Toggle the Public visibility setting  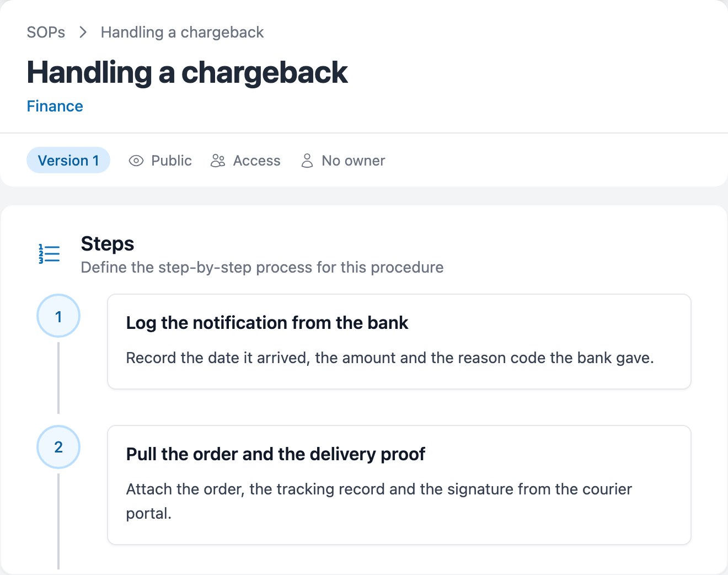(x=160, y=161)
